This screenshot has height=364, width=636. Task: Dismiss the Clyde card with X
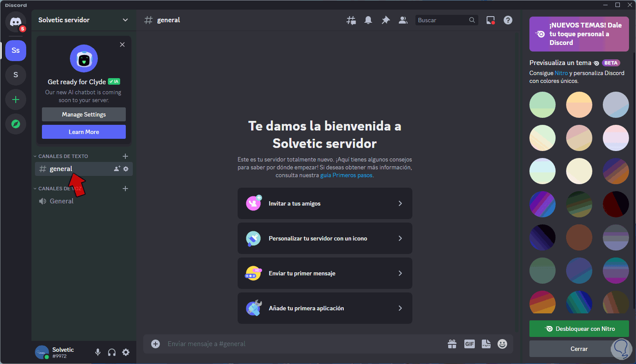[122, 45]
